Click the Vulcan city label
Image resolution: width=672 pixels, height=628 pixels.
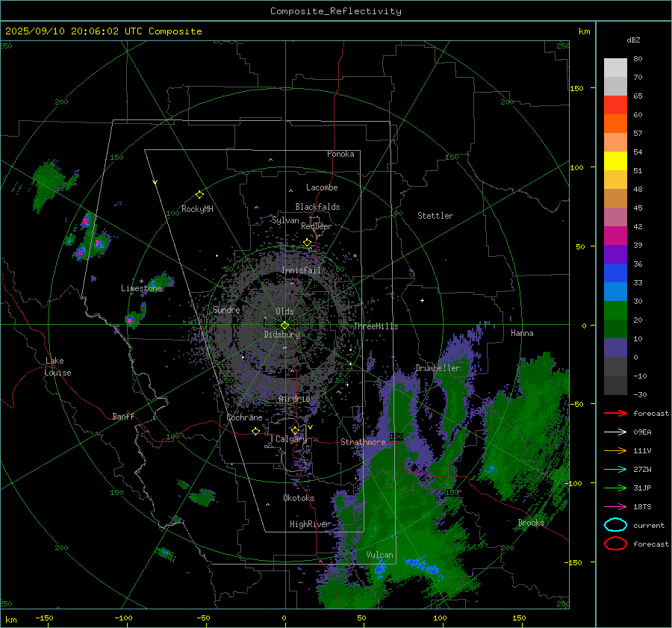pyautogui.click(x=379, y=555)
